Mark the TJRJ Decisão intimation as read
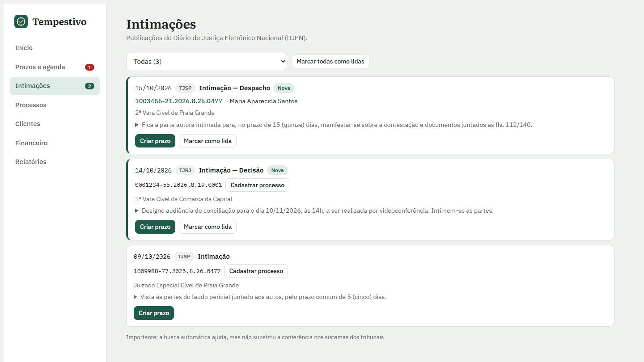Image resolution: width=644 pixels, height=362 pixels. (208, 227)
